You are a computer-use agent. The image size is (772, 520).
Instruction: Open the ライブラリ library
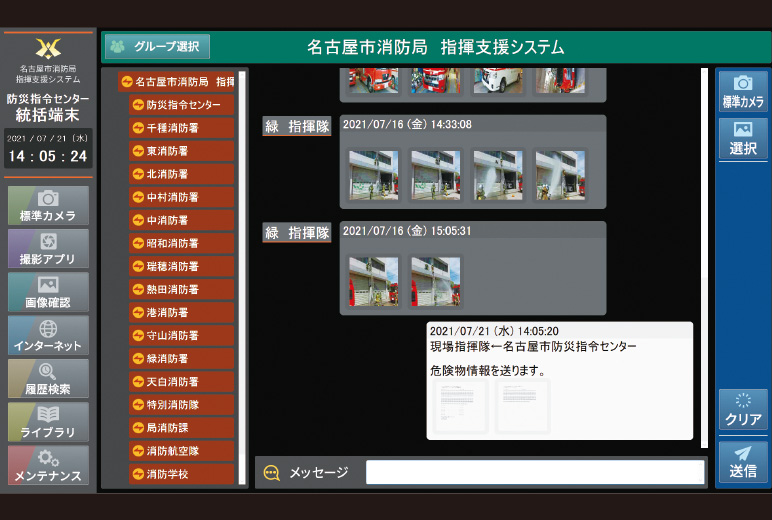(x=48, y=422)
